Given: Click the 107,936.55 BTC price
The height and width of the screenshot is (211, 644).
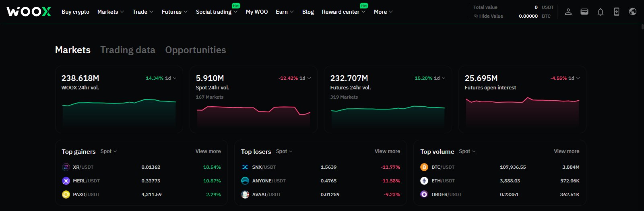Looking at the screenshot, I should (513, 167).
